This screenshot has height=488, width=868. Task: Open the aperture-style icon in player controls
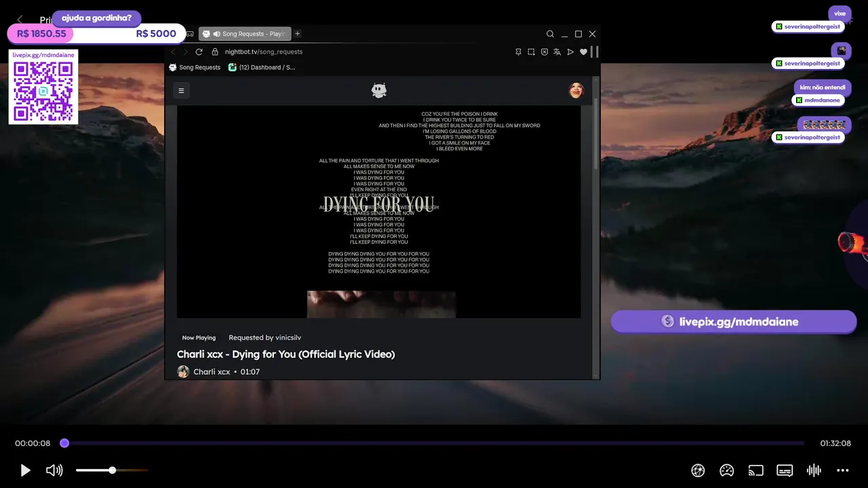pyautogui.click(x=698, y=470)
